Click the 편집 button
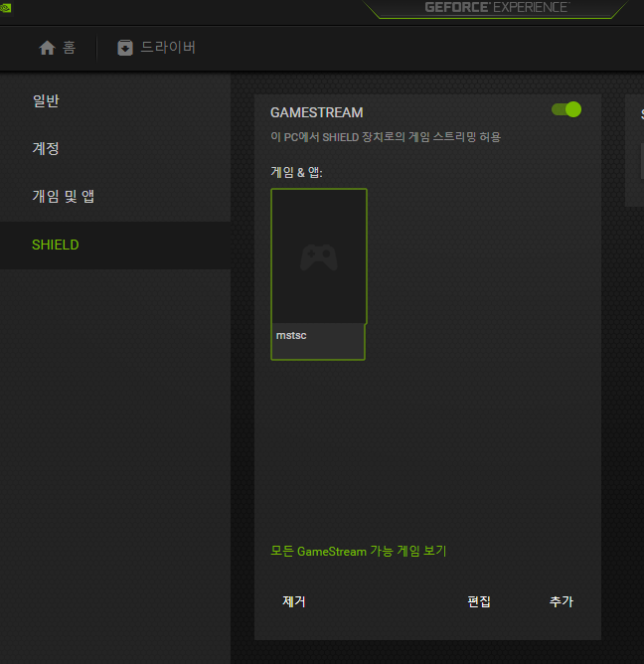Viewport: 644px width, 664px height. 479,601
